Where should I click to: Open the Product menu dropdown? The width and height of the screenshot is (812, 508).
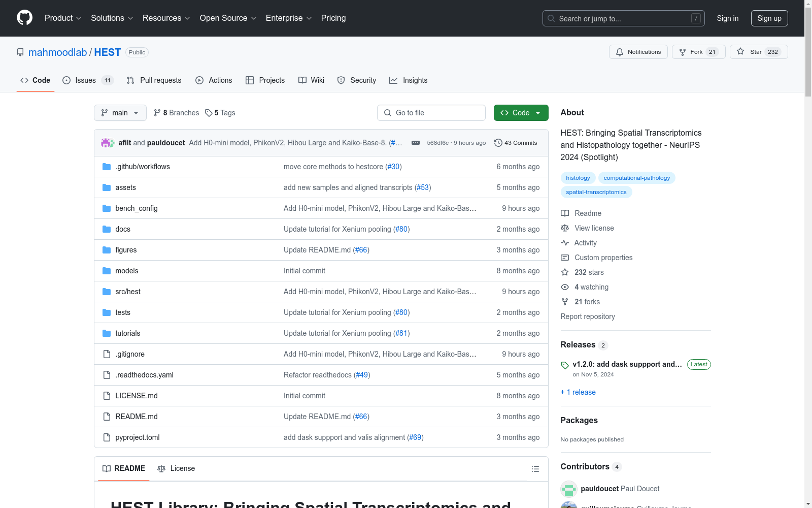[x=63, y=18]
